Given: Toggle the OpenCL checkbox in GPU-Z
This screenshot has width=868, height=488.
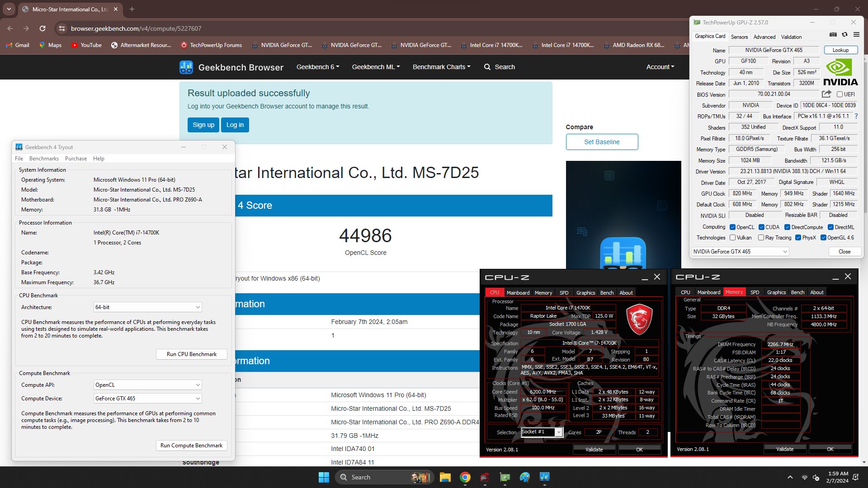Looking at the screenshot, I should tap(732, 227).
